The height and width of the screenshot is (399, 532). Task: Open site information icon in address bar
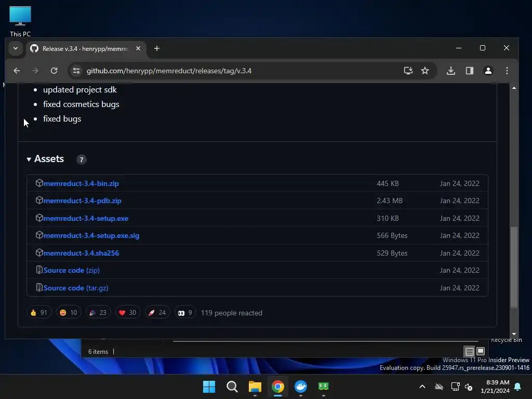pyautogui.click(x=76, y=71)
